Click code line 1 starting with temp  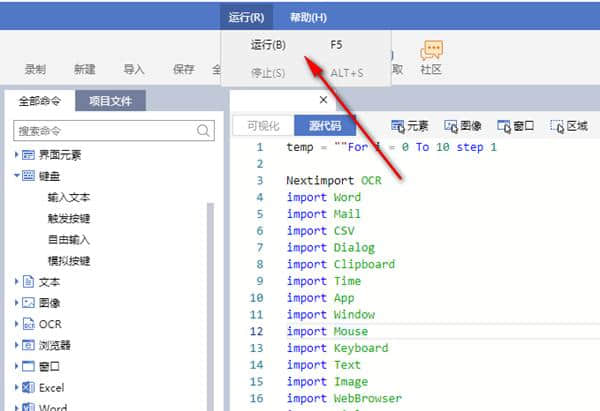(391, 147)
